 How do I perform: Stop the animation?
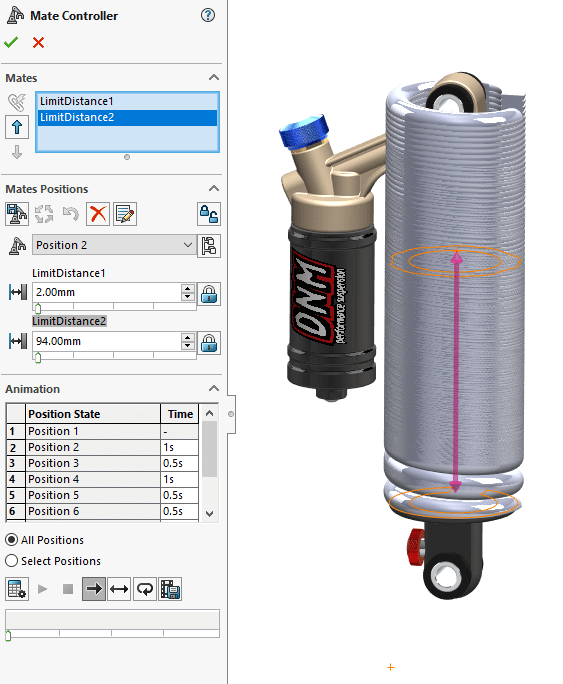tap(68, 589)
